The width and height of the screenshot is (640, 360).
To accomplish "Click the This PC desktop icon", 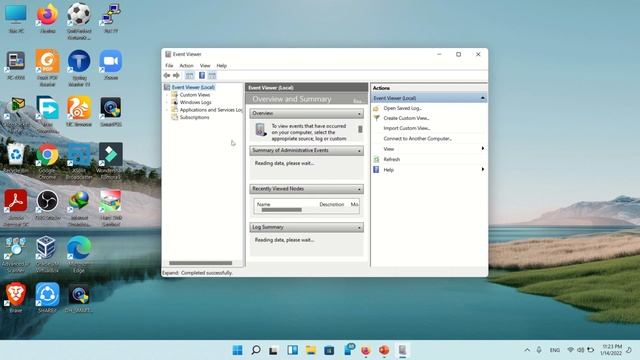I will click(16, 19).
